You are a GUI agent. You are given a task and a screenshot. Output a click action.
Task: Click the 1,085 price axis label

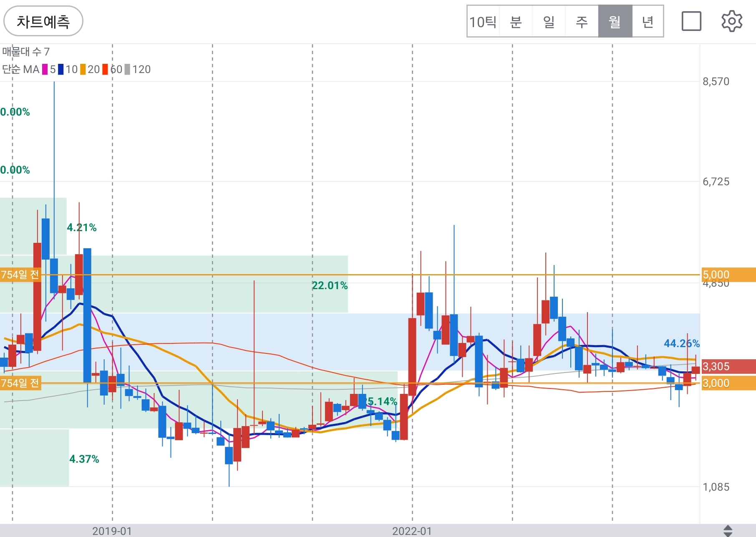[716, 487]
